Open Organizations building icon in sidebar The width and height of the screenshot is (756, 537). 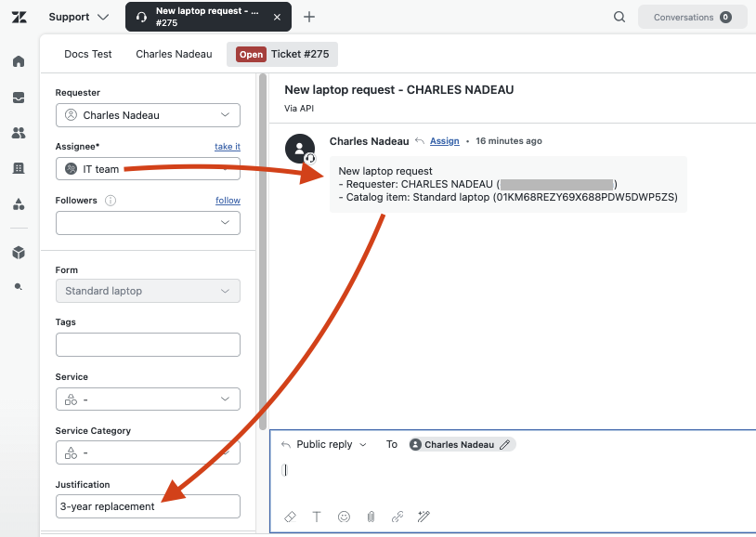19,168
